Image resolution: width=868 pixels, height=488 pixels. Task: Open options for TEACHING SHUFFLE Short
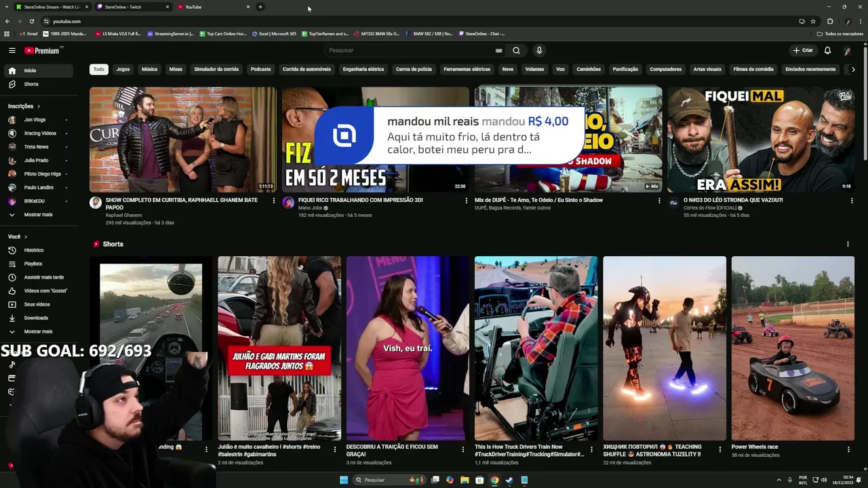click(x=720, y=449)
